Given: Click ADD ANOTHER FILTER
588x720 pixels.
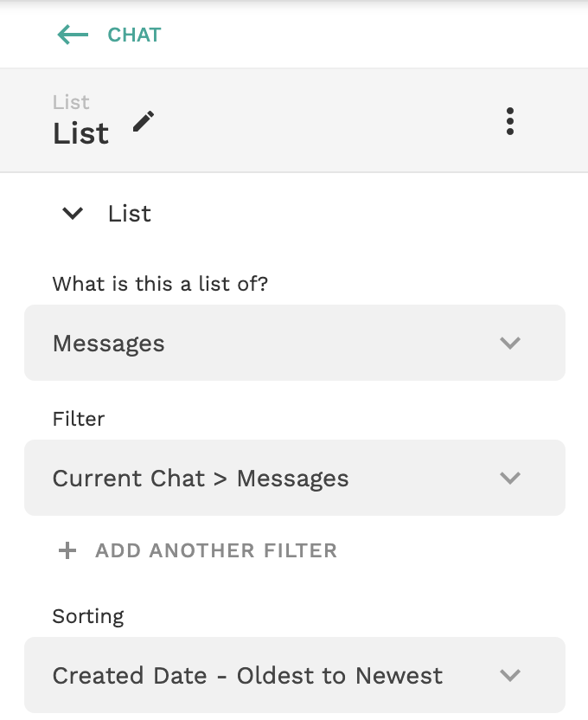Looking at the screenshot, I should [x=216, y=550].
